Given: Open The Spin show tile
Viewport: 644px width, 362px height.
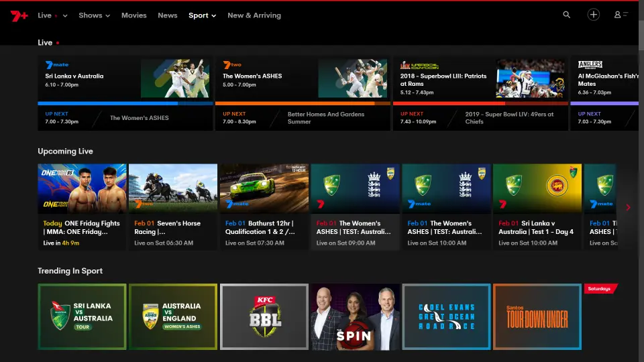Looking at the screenshot, I should (356, 316).
